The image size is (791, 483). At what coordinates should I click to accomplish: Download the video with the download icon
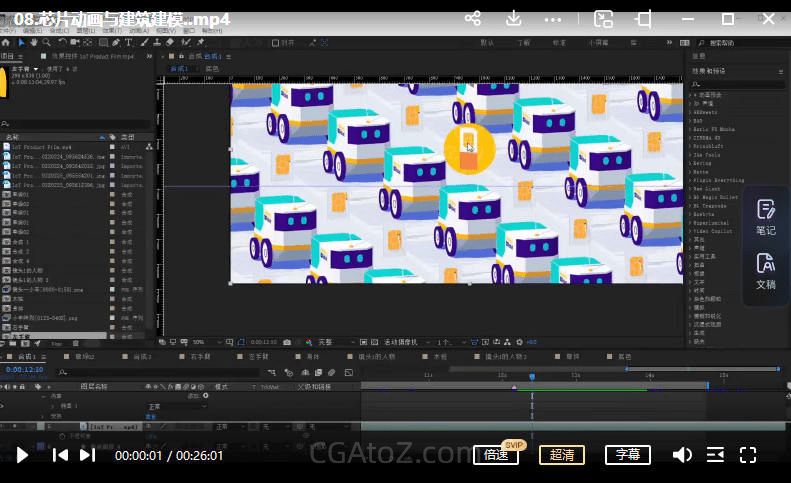pyautogui.click(x=513, y=19)
